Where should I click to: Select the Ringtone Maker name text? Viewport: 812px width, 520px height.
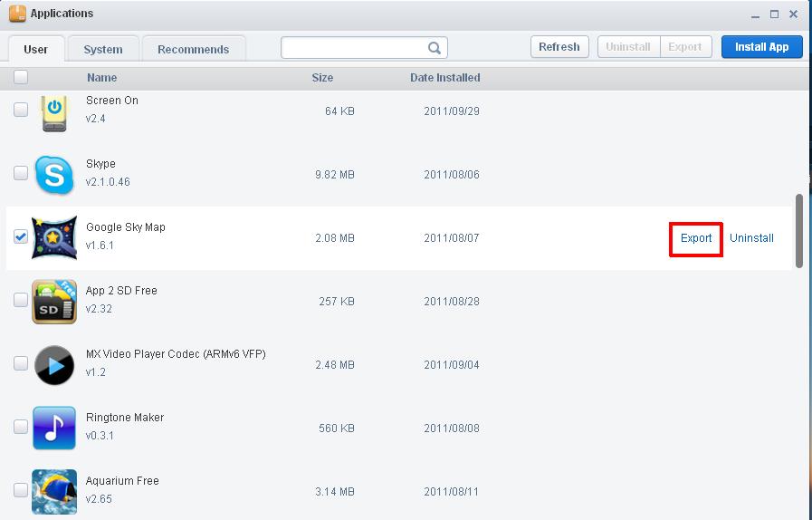[x=125, y=418]
